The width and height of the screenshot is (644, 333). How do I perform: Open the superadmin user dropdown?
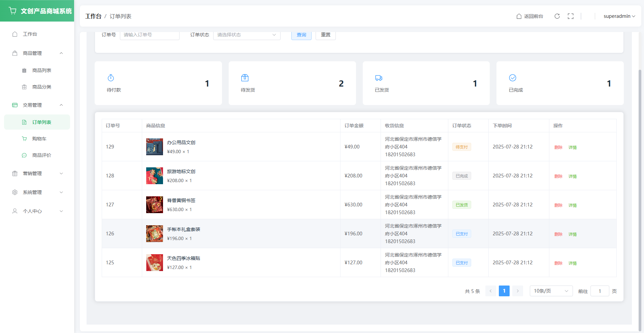(619, 16)
